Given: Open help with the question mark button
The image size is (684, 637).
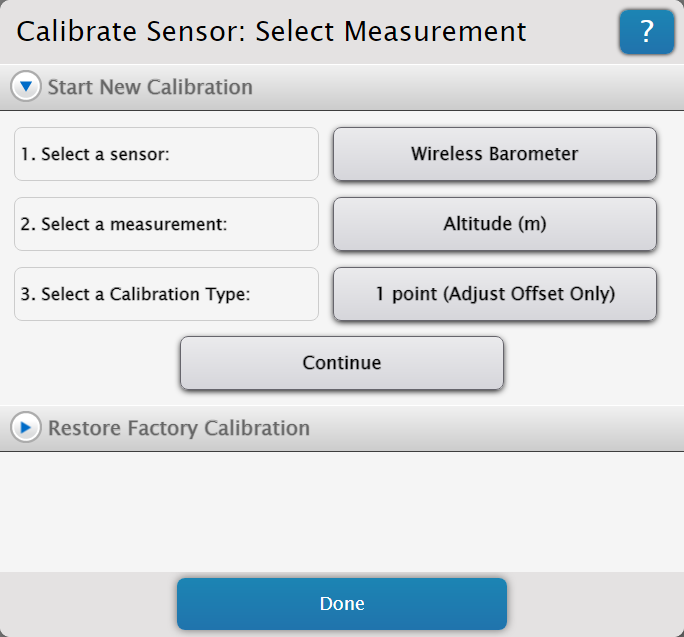Looking at the screenshot, I should (646, 32).
